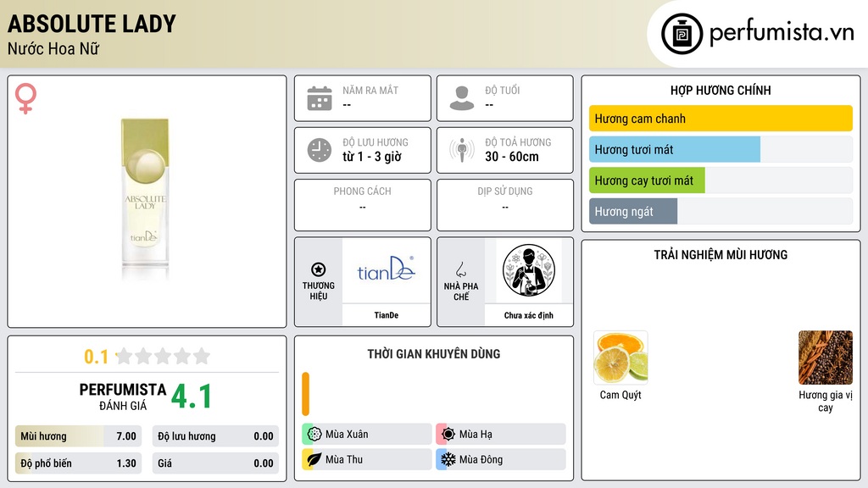
Task: Click the "từ 1 - 3 giờ" value
Action: pyautogui.click(x=372, y=157)
